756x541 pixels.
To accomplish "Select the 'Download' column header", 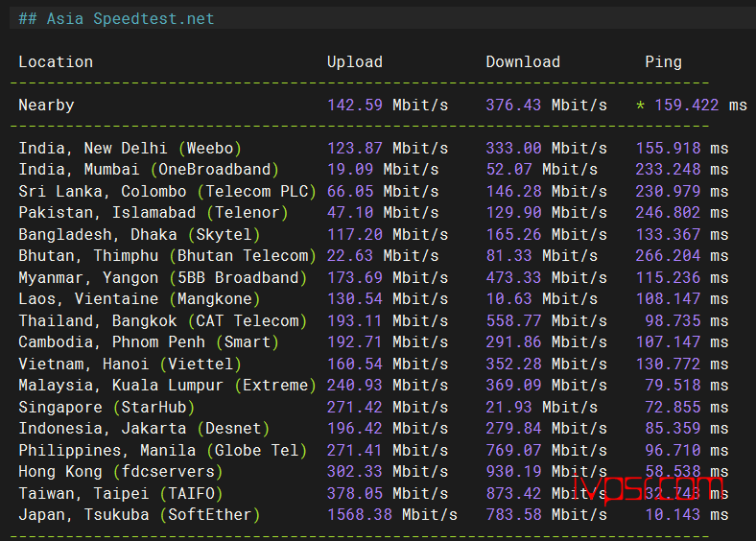I will click(523, 62).
